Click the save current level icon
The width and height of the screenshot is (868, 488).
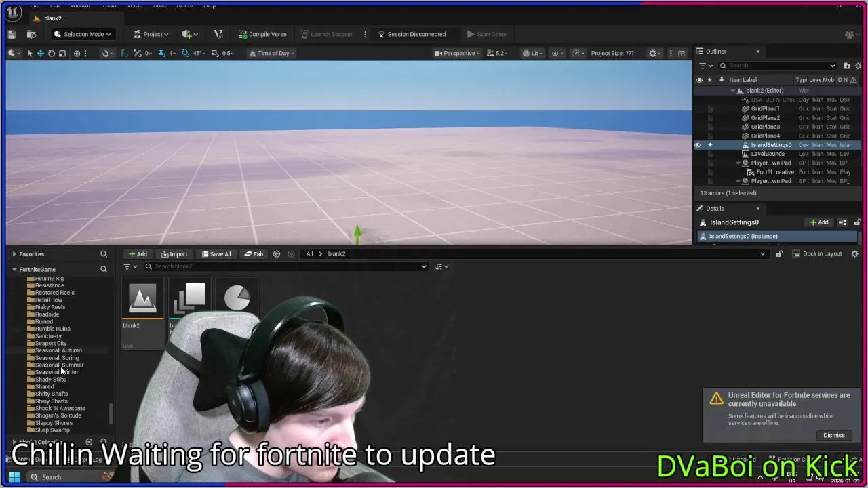pos(12,34)
